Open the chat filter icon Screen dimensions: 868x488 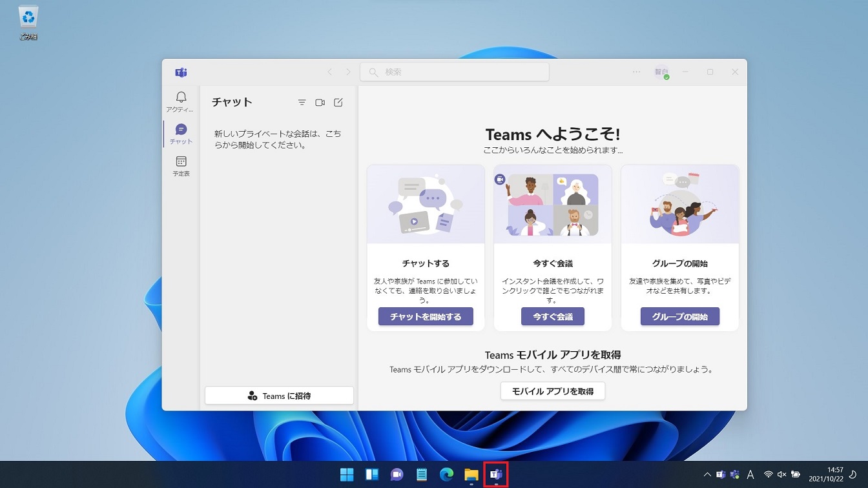tap(302, 103)
